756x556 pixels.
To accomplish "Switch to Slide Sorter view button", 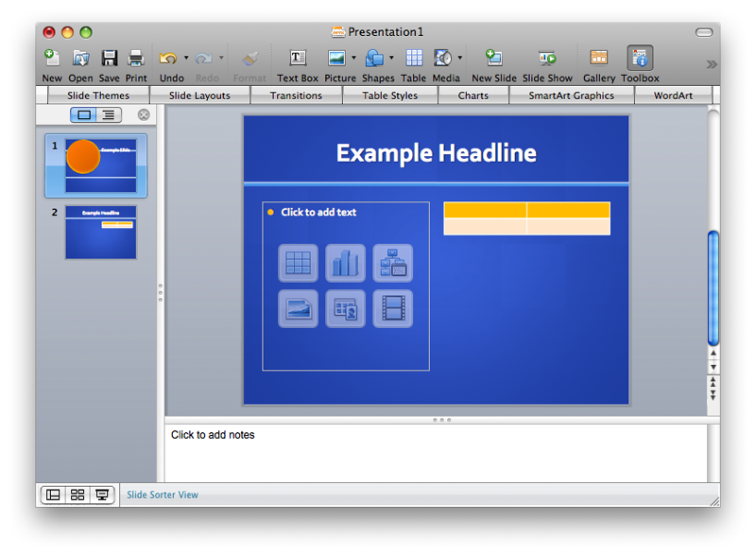I will pos(77,495).
